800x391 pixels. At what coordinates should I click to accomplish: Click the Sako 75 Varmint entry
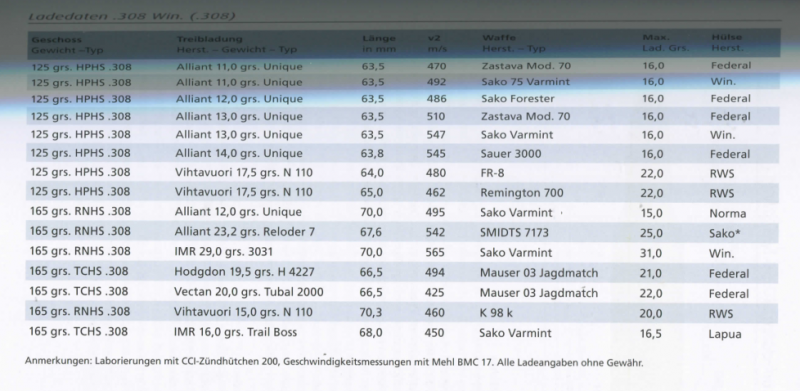(x=526, y=82)
